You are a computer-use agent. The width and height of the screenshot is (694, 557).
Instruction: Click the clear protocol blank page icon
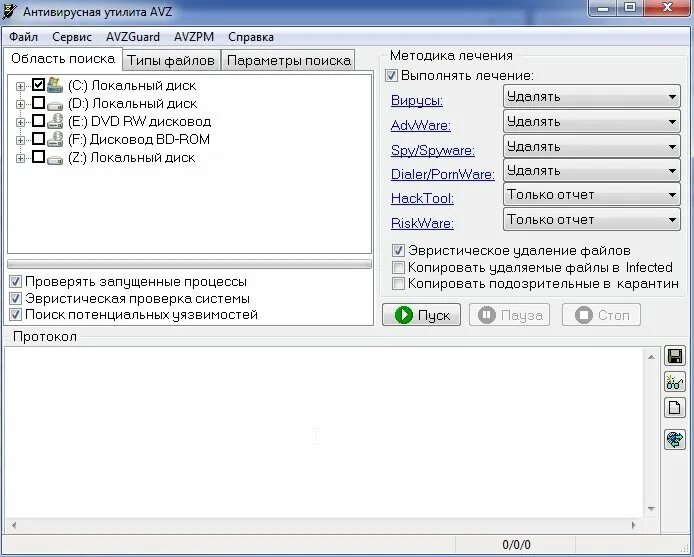(675, 407)
